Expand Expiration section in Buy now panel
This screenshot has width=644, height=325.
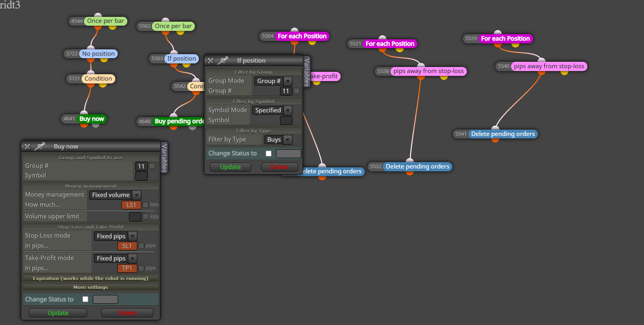[91, 278]
